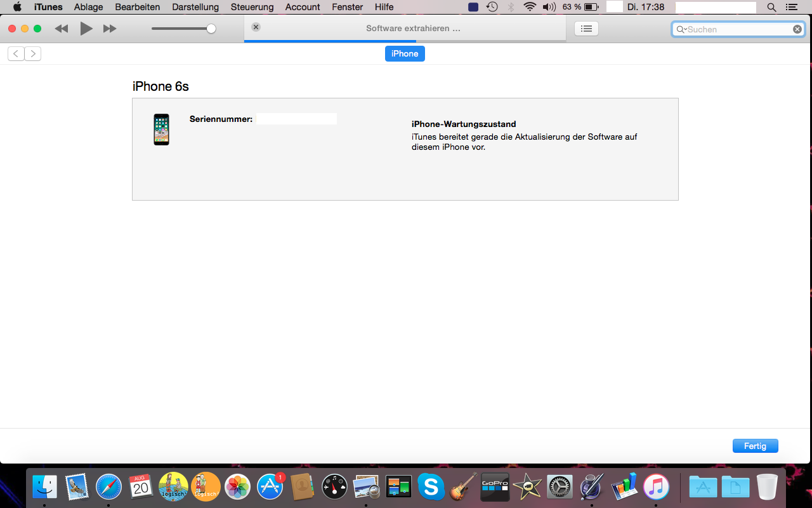Screen dimensions: 812x508
Task: Open the Wi-Fi menu bar icon
Action: coord(530,7)
